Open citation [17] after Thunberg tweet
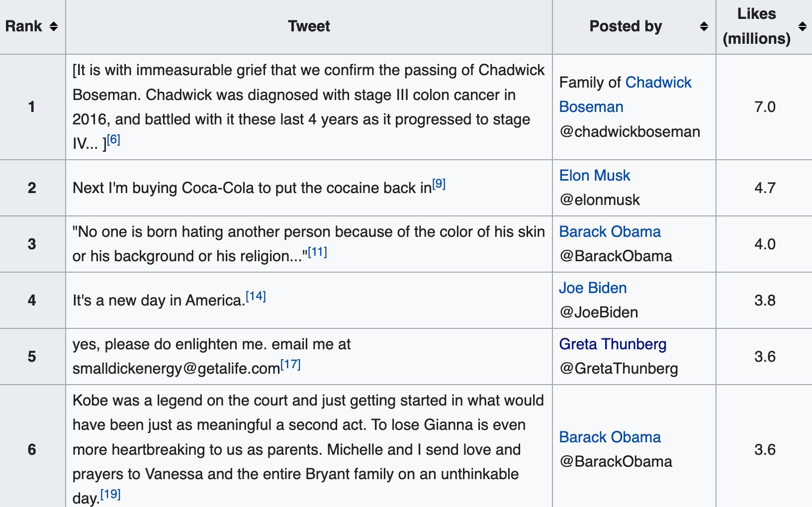The height and width of the screenshot is (507, 812). pos(290,364)
